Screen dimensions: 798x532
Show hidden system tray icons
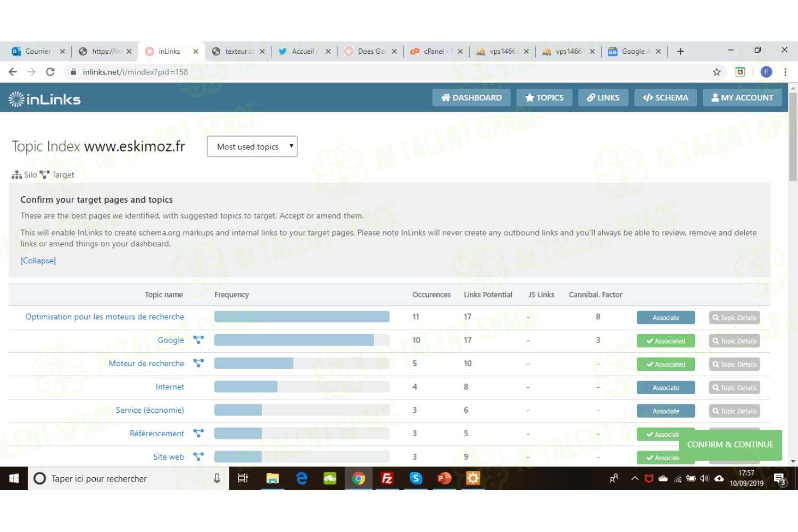[x=635, y=478]
